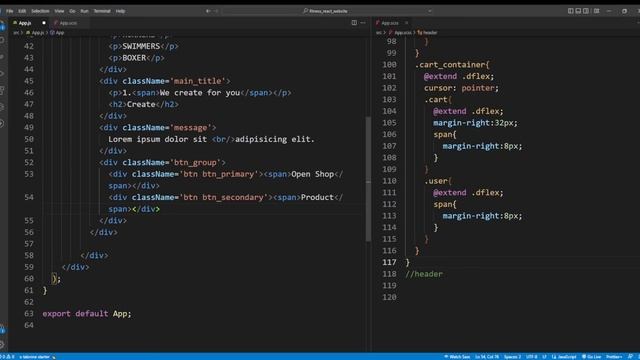Click '<h2>Create</h2>' line

[x=144, y=104]
